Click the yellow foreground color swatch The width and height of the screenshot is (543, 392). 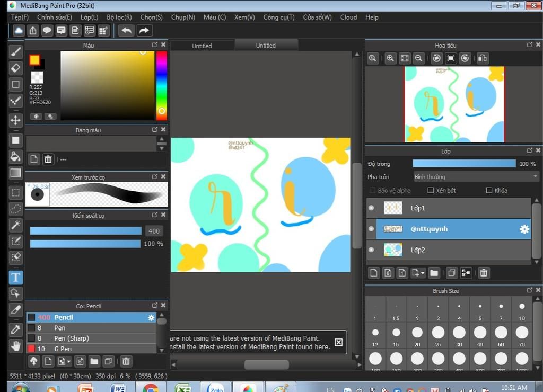tap(34, 60)
